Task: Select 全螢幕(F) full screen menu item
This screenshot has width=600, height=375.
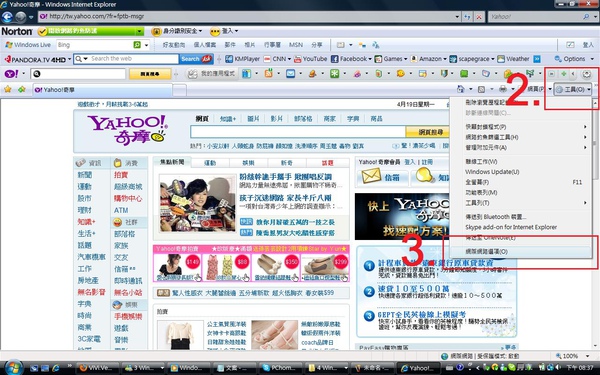Action: coord(521,183)
